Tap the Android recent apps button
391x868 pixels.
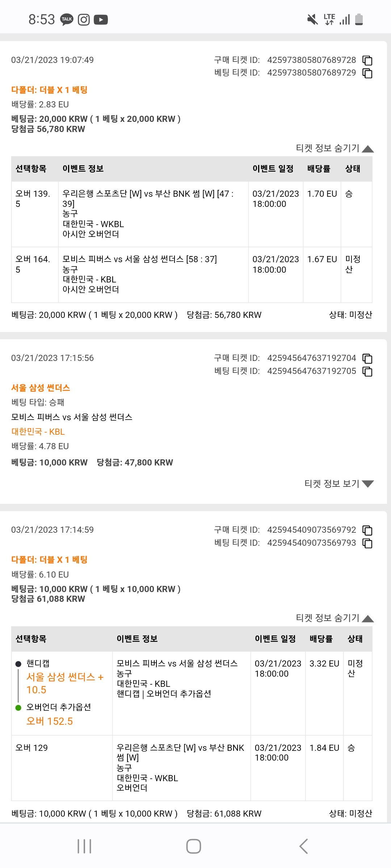[x=84, y=846]
